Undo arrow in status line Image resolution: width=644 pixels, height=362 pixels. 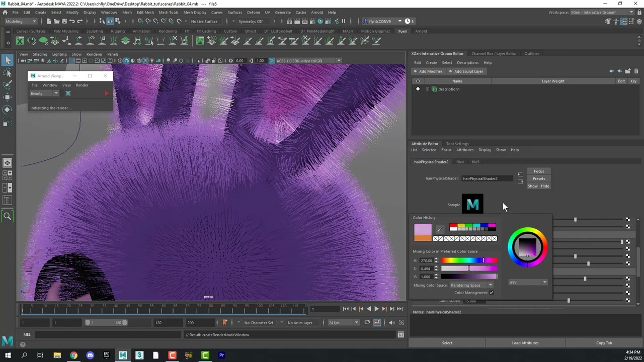click(72, 21)
